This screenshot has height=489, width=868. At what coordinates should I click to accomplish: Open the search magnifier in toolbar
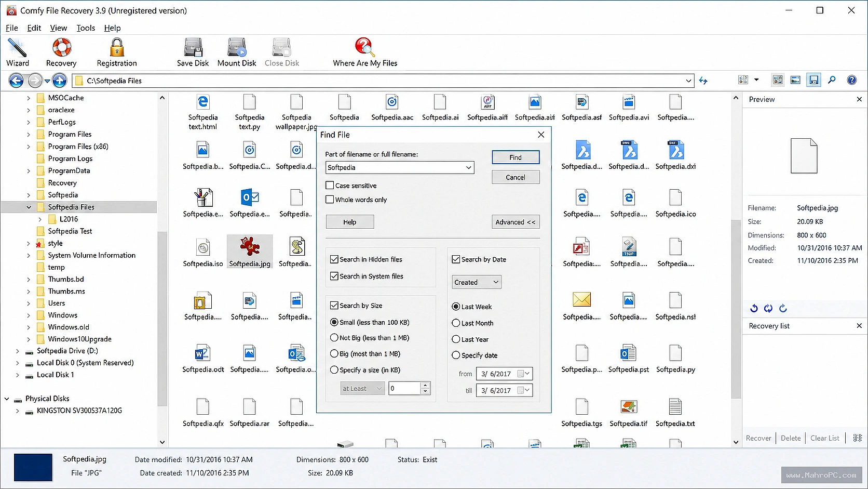(x=832, y=80)
